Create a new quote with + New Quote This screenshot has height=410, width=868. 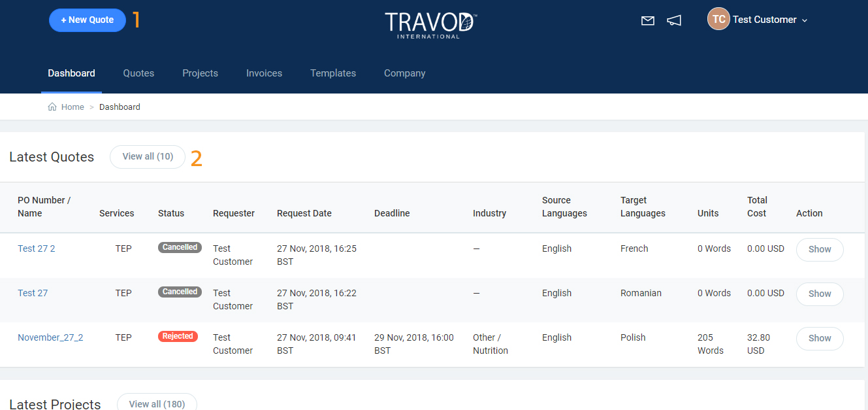point(88,20)
